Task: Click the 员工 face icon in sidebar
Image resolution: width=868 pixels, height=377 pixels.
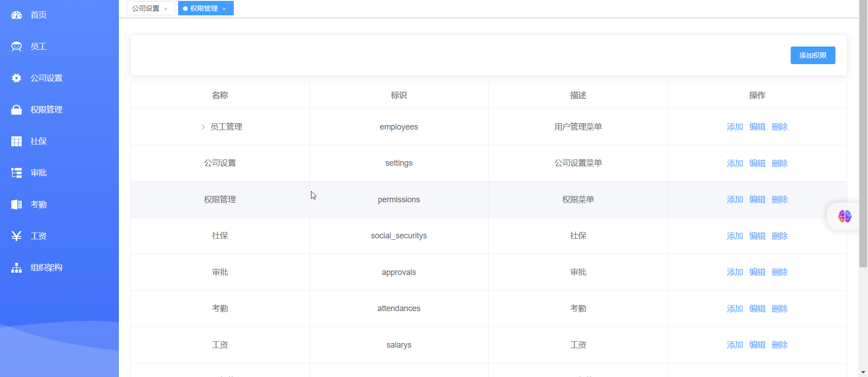Action: click(x=16, y=47)
